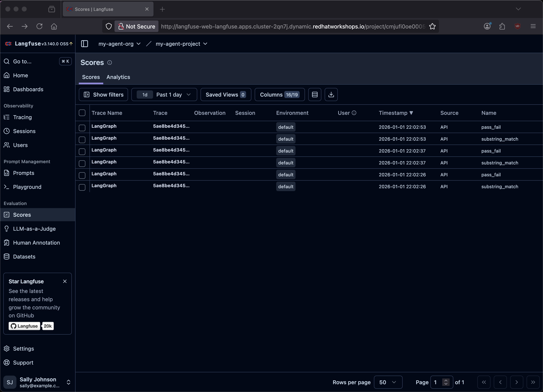
Task: Click the Show filters button
Action: pos(103,95)
